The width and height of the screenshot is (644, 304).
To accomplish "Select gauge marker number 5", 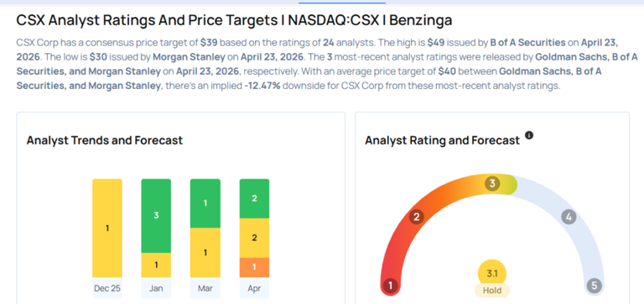I will [x=594, y=286].
